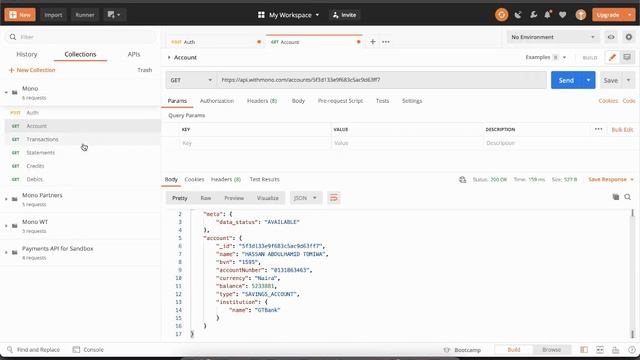This screenshot has height=360, width=640.
Task: Click the open new window icon in toolbar
Action: [114, 15]
